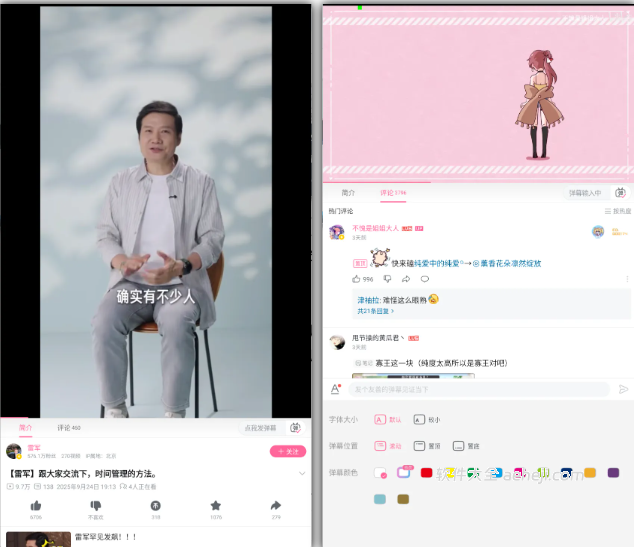
Task: Choose the olive brown danmaku color
Action: (x=403, y=499)
